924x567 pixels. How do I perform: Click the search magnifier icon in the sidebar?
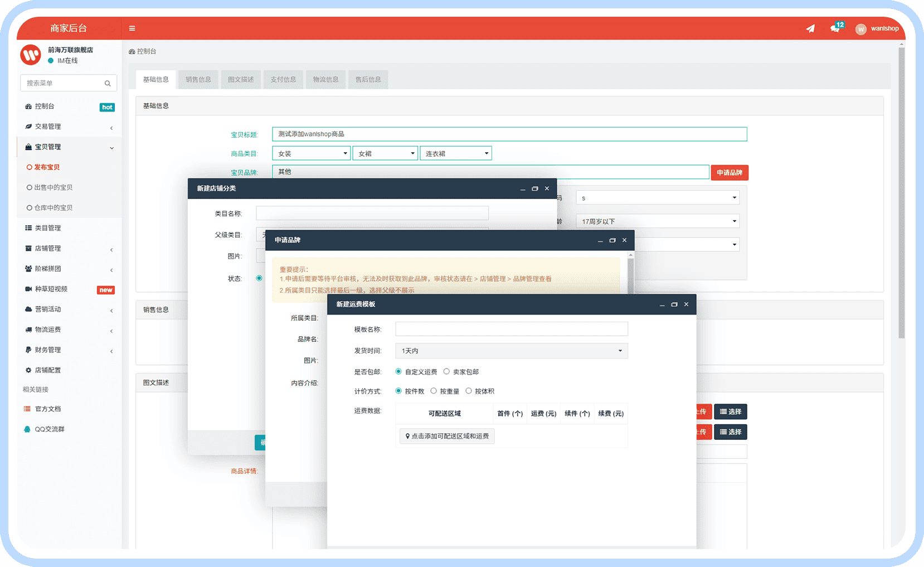tap(108, 83)
